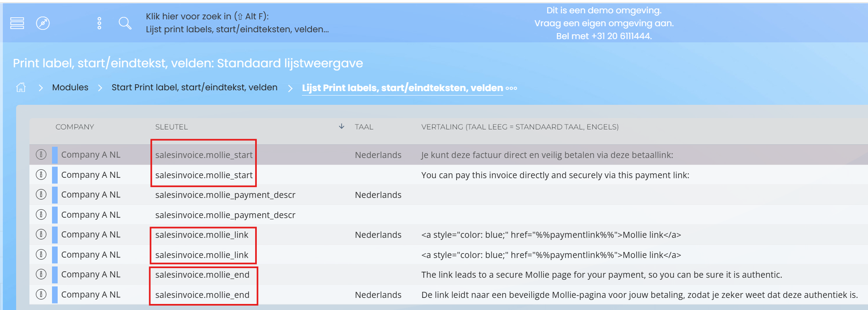Click the page title 'Print label, start/eindtekst, velden: Standaard lijstweergave'
The height and width of the screenshot is (310, 868).
click(x=188, y=63)
